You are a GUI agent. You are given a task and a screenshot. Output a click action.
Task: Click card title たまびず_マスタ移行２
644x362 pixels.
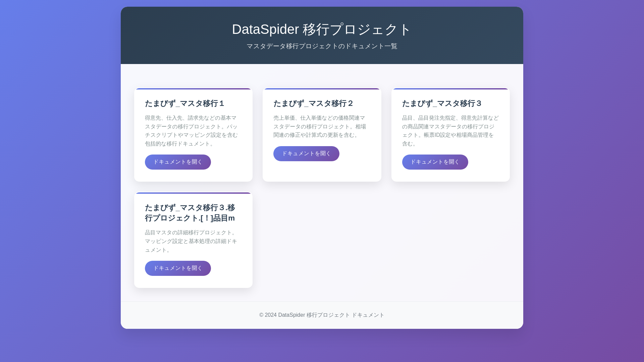tap(313, 103)
